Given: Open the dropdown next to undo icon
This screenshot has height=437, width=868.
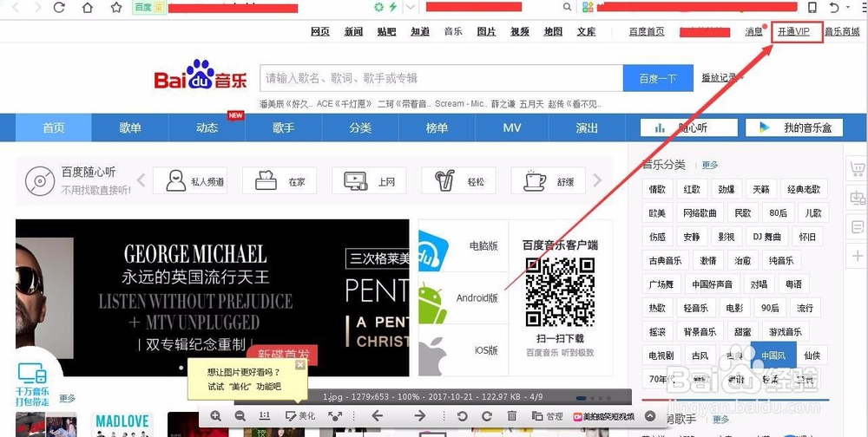Looking at the screenshot, I should coord(849,8).
